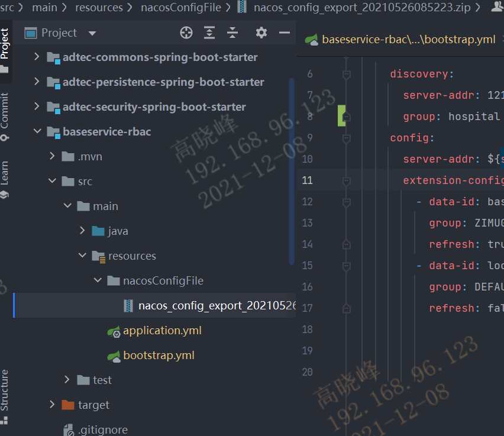The width and height of the screenshot is (504, 436).
Task: Click the Project view selector label
Action: (x=59, y=33)
